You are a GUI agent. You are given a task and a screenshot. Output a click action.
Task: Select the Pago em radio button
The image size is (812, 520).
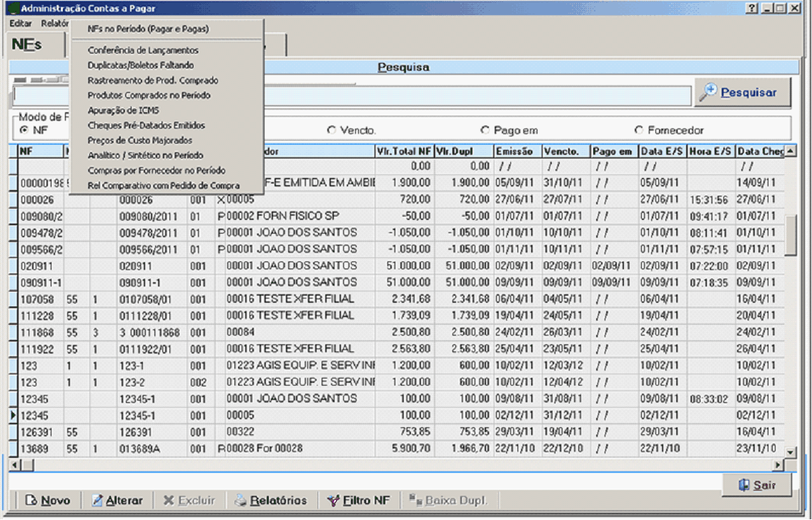[x=485, y=131]
